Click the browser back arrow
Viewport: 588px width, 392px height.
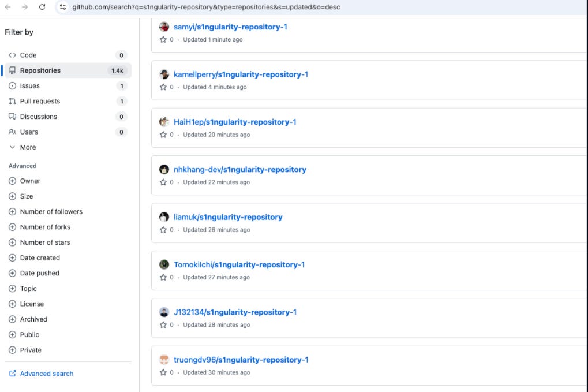point(8,7)
